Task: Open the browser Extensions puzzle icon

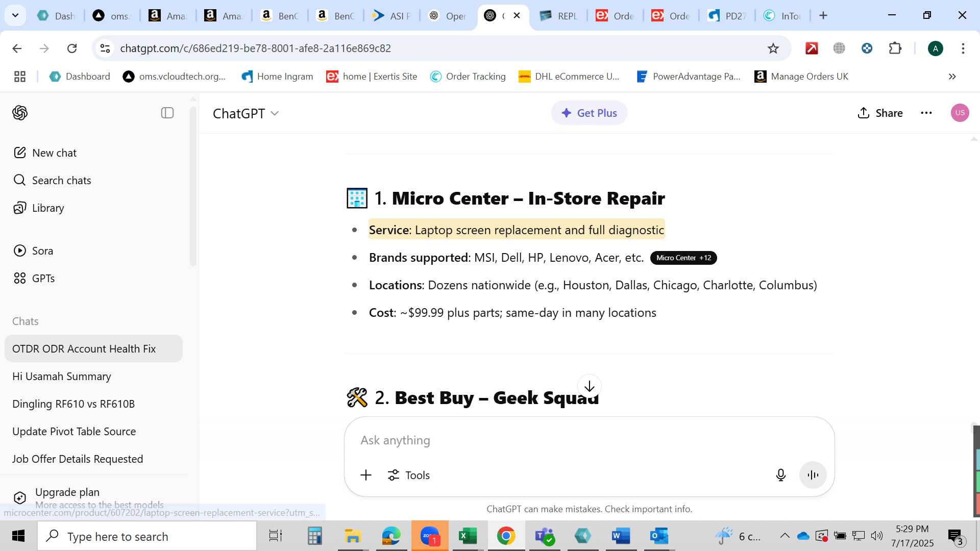Action: point(895,48)
